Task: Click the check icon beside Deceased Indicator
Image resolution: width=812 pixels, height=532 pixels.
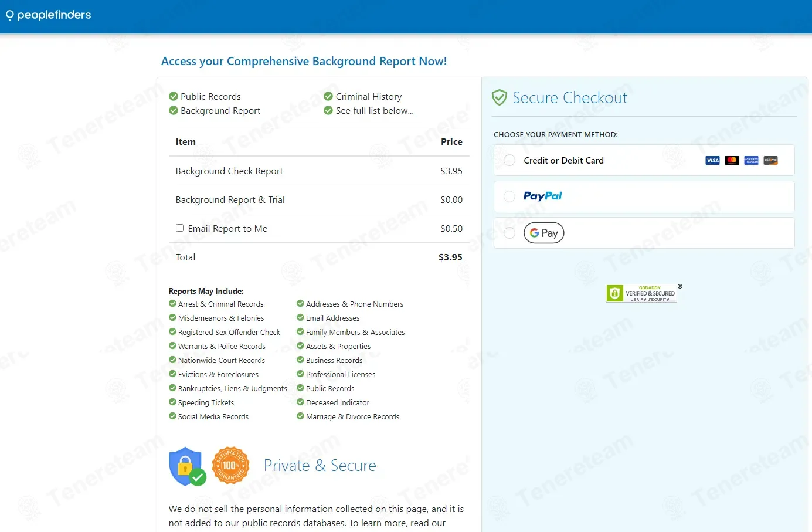Action: pos(300,402)
